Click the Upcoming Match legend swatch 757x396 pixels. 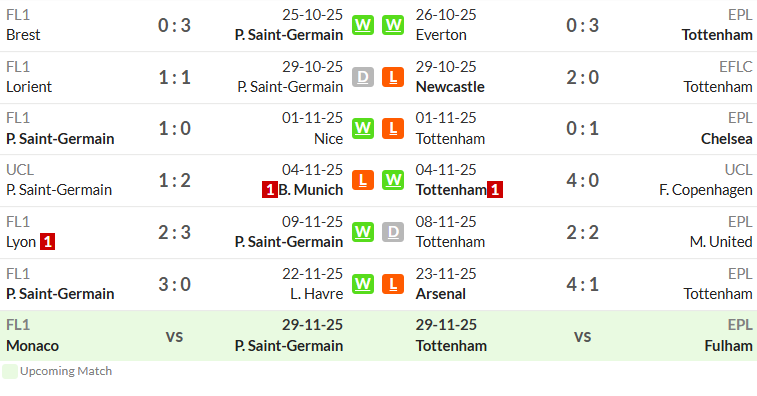point(10,371)
